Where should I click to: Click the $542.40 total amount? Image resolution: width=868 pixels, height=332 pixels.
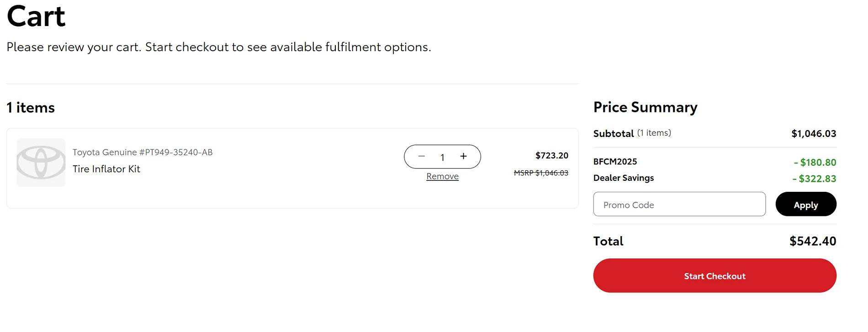click(x=812, y=241)
